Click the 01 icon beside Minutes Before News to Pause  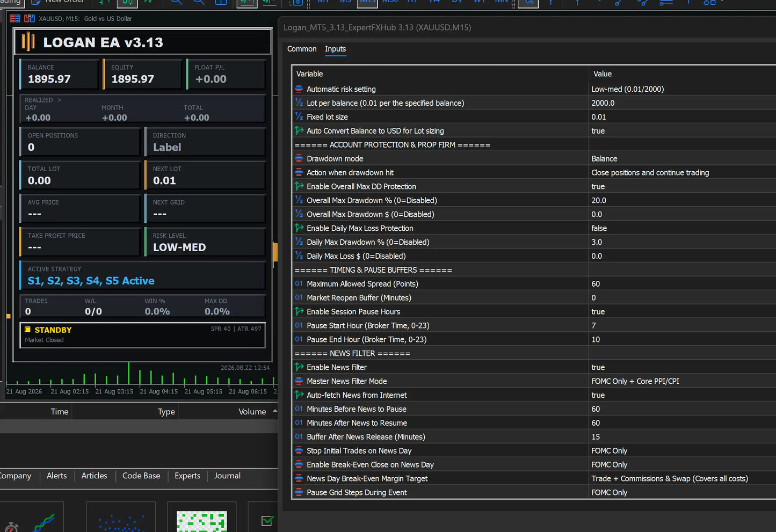click(299, 409)
